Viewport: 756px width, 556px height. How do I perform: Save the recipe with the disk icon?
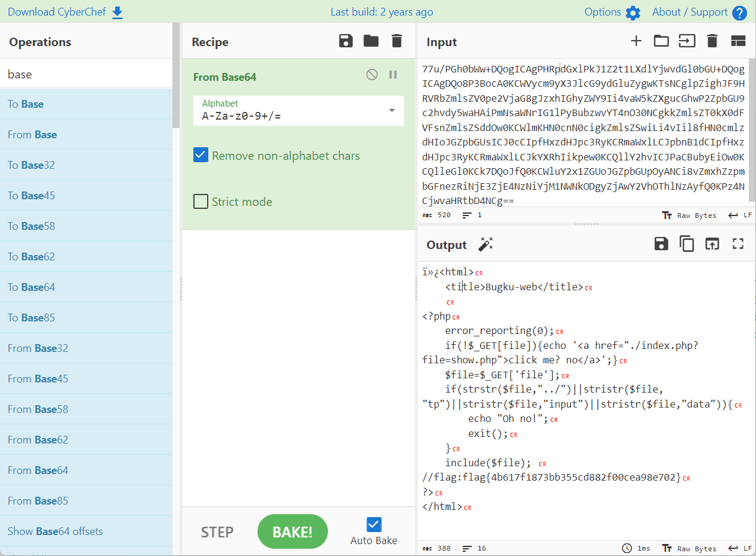[345, 41]
